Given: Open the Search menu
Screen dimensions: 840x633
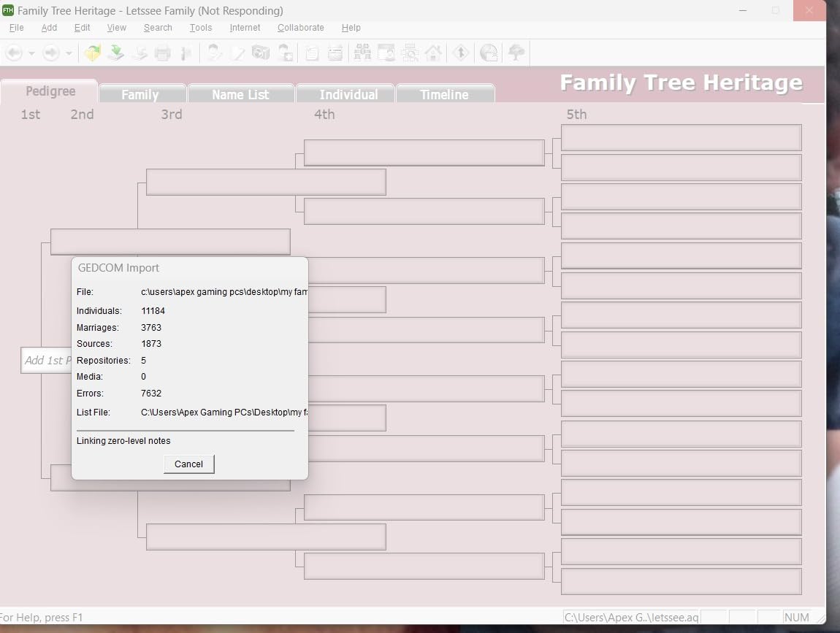Looking at the screenshot, I should coord(158,27).
